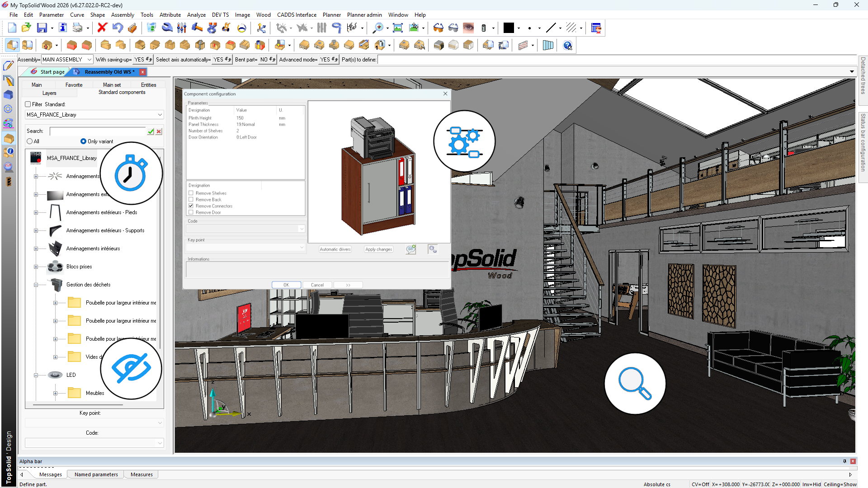Click the black color swatch
The height and width of the screenshot is (488, 868).
(x=509, y=28)
